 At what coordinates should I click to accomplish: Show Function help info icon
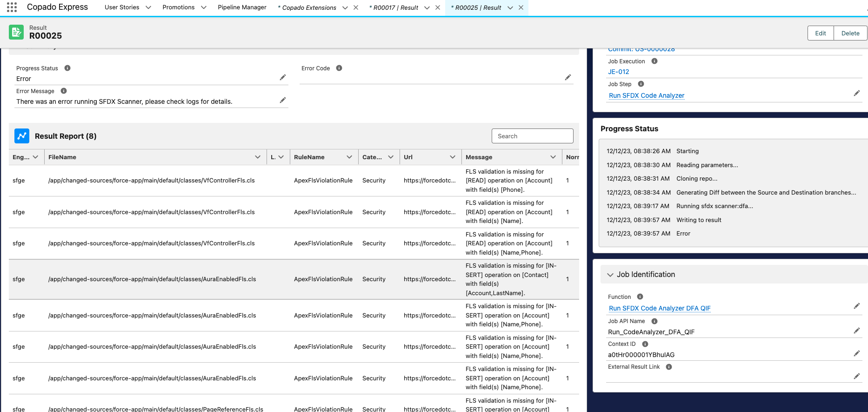click(x=640, y=297)
